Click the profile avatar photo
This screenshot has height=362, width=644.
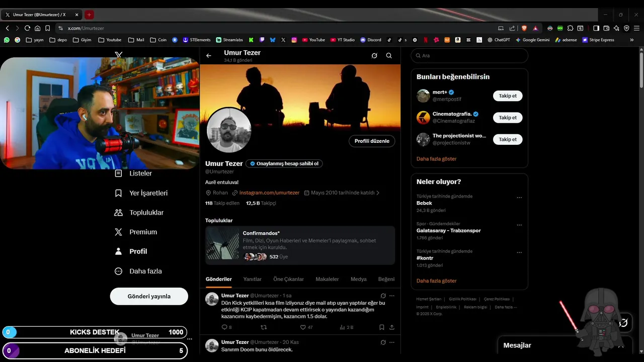229,130
